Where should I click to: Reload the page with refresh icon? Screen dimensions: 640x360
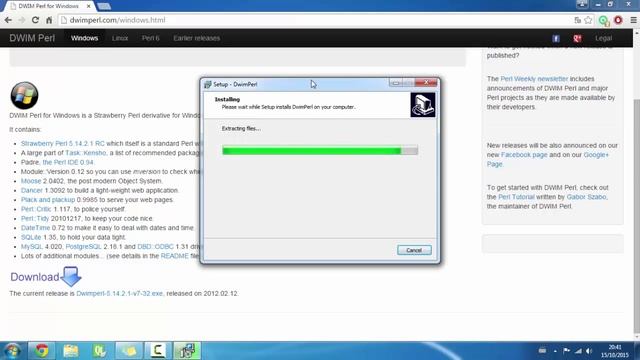click(35, 20)
